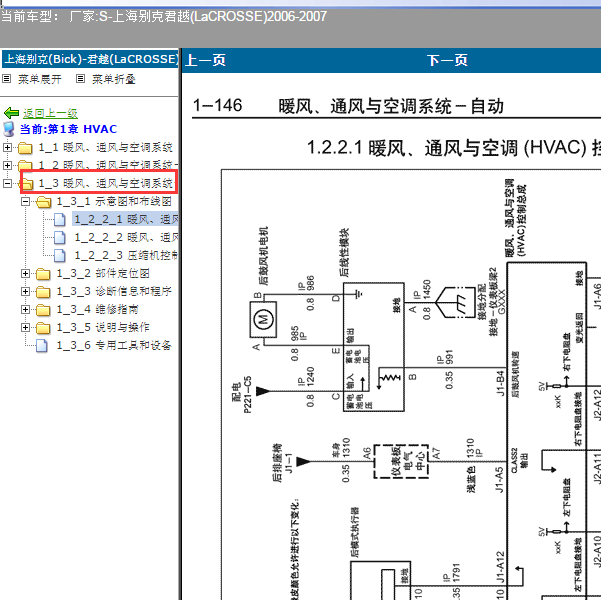The image size is (601, 600).
Task: Open page 1_2_2_2 暖风 in tree
Action: [126, 238]
